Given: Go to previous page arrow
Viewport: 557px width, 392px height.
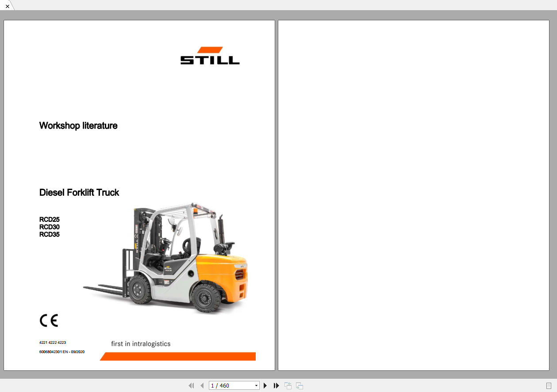Looking at the screenshot, I should tap(202, 386).
